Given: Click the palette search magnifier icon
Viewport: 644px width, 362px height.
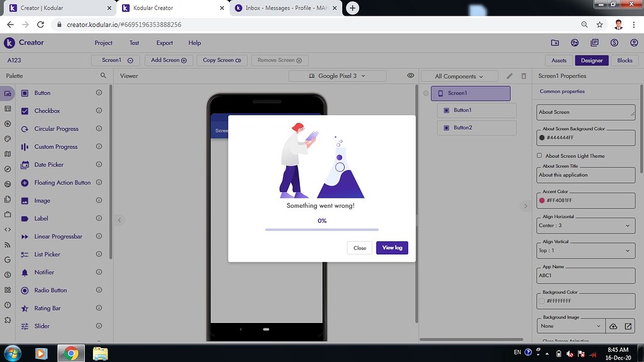Looking at the screenshot, I should (x=103, y=76).
